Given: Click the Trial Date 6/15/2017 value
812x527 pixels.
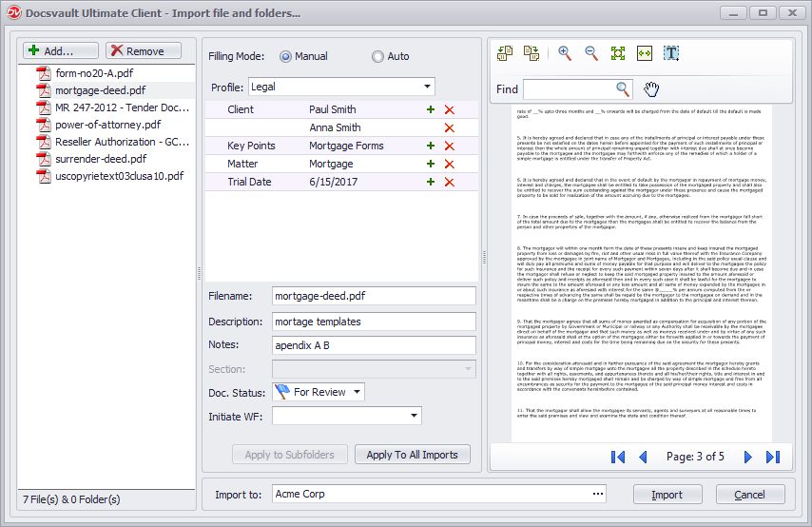Looking at the screenshot, I should pos(334,182).
